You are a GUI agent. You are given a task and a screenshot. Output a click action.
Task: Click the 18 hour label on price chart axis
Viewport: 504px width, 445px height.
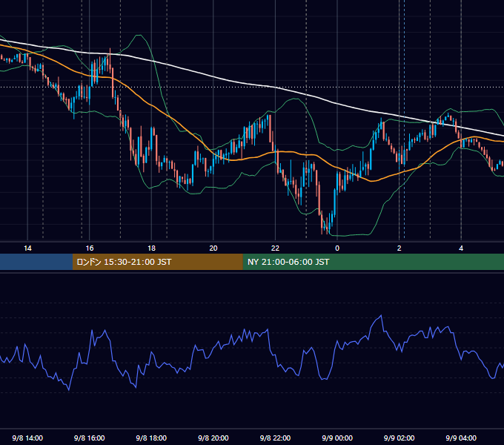(151, 248)
